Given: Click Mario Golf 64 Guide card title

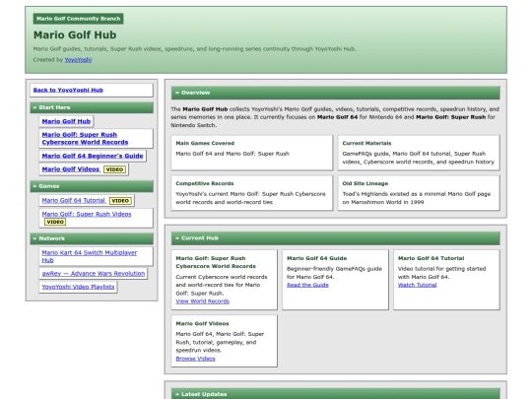Looking at the screenshot, I should 317,258.
